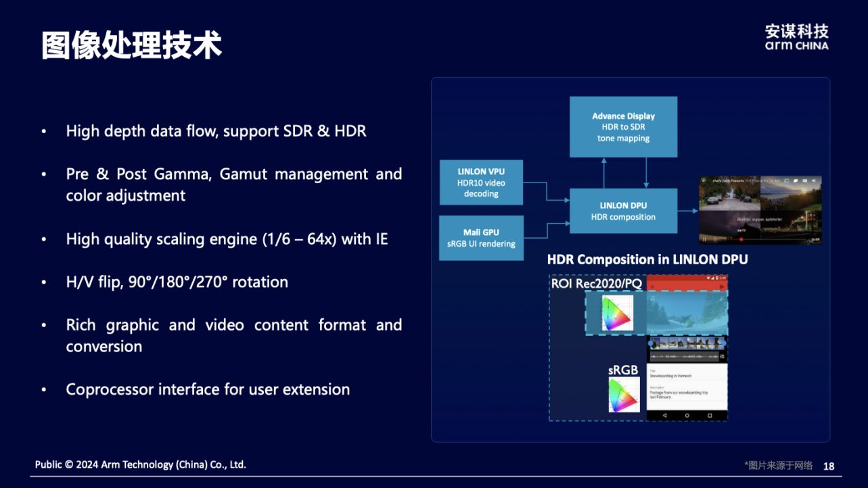Click the 'HDR Composition in LINLON DPU' heading
The width and height of the screenshot is (868, 488).
point(647,260)
